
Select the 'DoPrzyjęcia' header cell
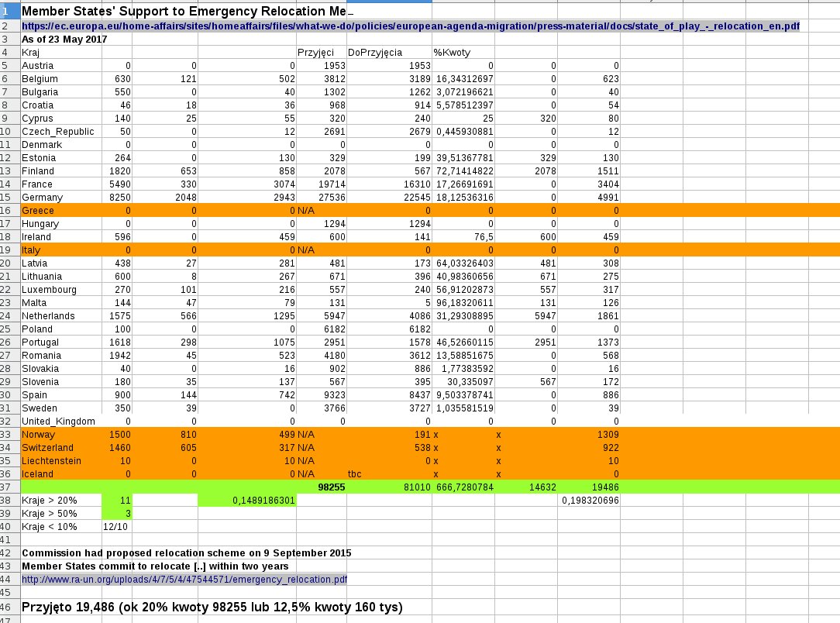(x=389, y=53)
